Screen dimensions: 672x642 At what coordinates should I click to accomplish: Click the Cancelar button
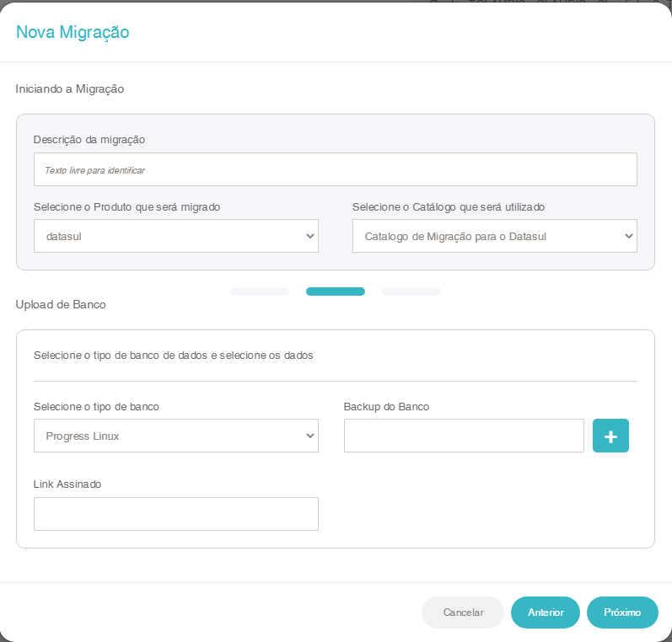click(x=463, y=613)
